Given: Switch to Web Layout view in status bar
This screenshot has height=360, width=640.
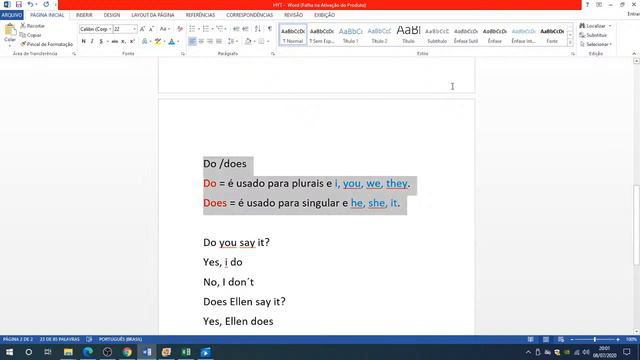Looking at the screenshot, I should click(561, 339).
